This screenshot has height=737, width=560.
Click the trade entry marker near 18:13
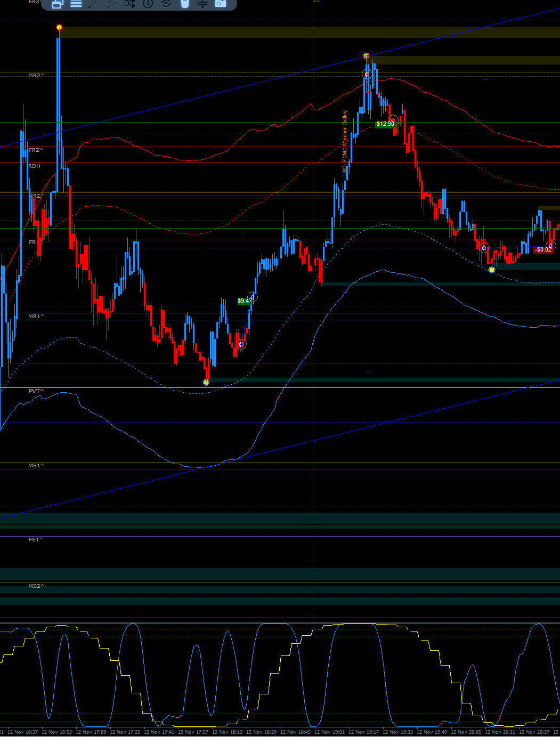pyautogui.click(x=241, y=344)
